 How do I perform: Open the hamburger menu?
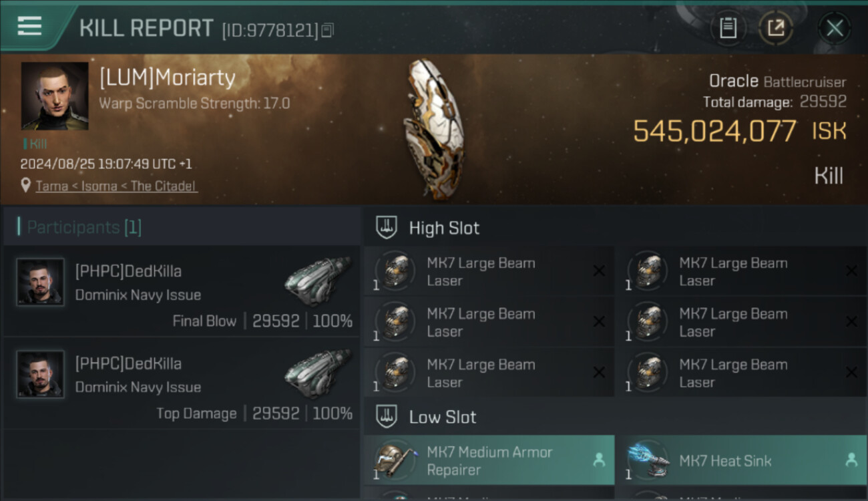30,27
